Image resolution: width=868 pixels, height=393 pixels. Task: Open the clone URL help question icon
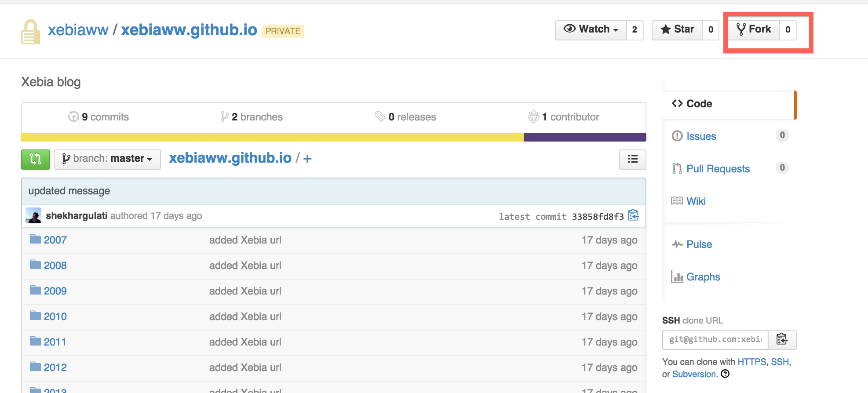725,374
